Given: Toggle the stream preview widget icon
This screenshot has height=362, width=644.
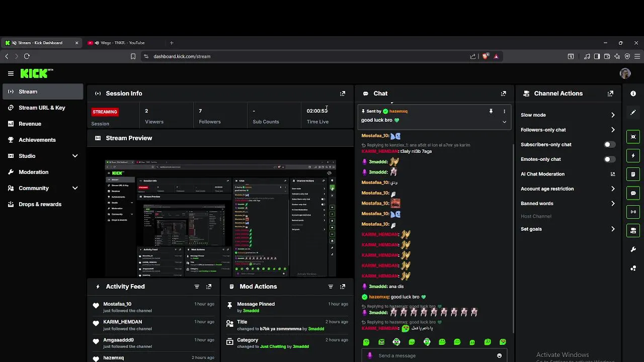Looking at the screenshot, I should coord(633,137).
